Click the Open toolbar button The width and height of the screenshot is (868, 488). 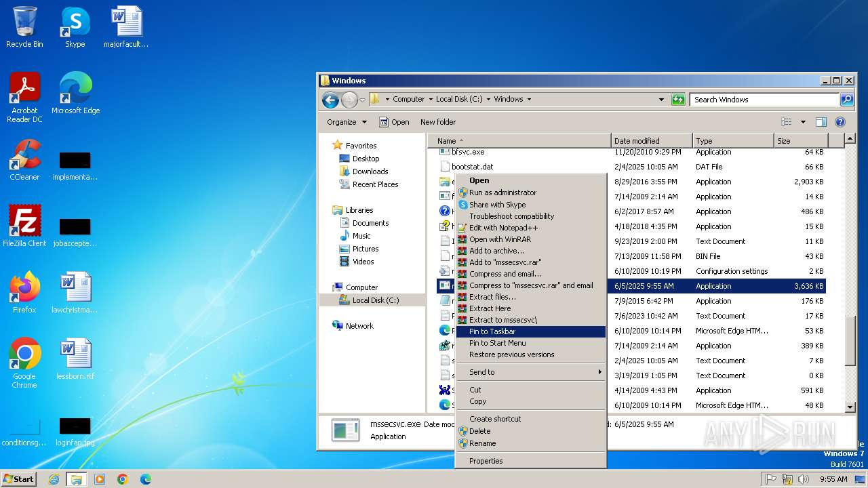click(x=394, y=122)
